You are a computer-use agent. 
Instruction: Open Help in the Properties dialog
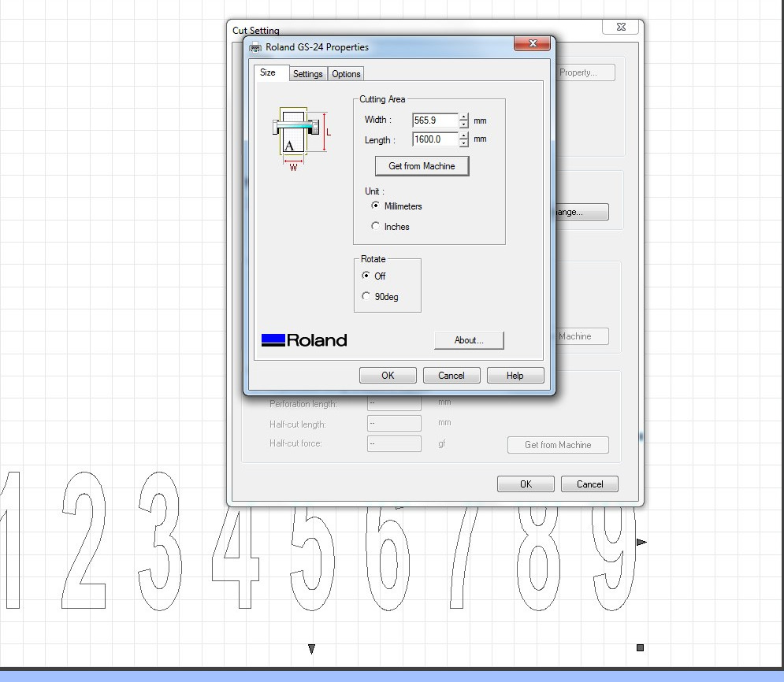coord(515,375)
